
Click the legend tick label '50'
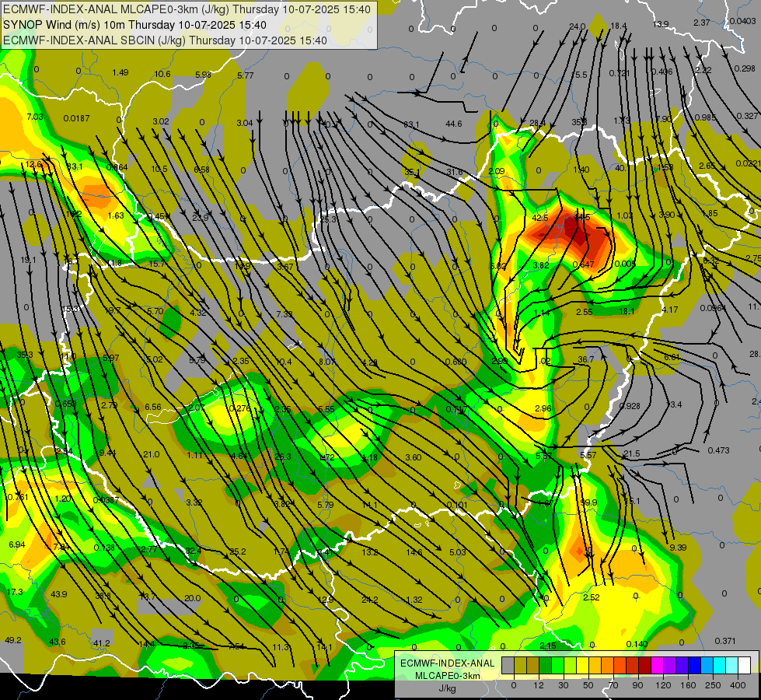(588, 685)
